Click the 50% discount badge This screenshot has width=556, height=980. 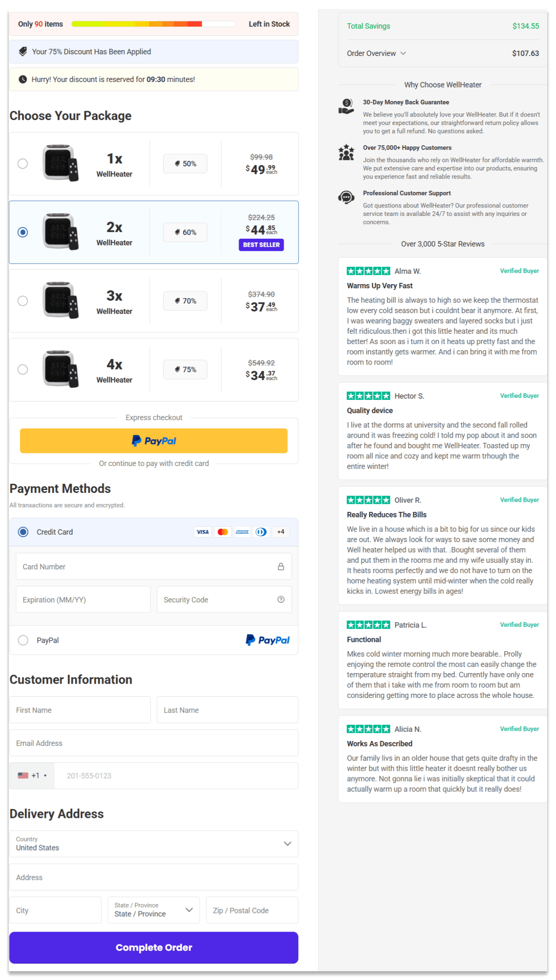point(185,163)
